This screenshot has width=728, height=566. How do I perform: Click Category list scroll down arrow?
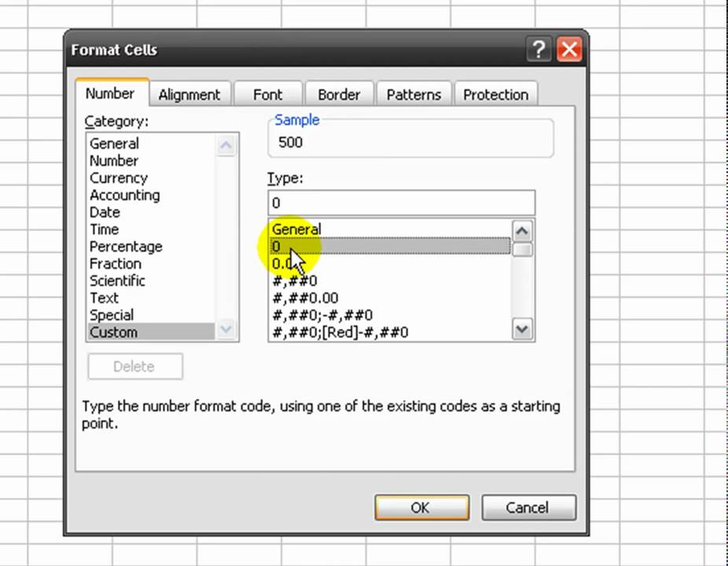226,329
